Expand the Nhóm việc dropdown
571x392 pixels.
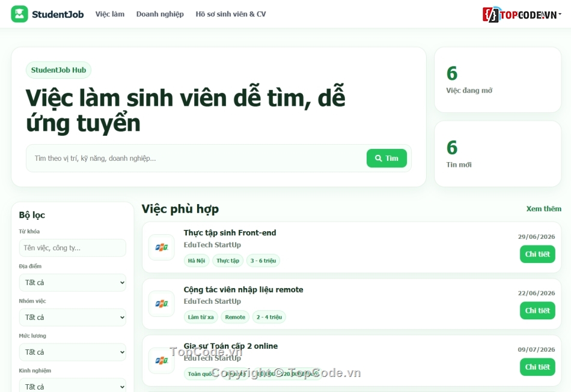(73, 318)
